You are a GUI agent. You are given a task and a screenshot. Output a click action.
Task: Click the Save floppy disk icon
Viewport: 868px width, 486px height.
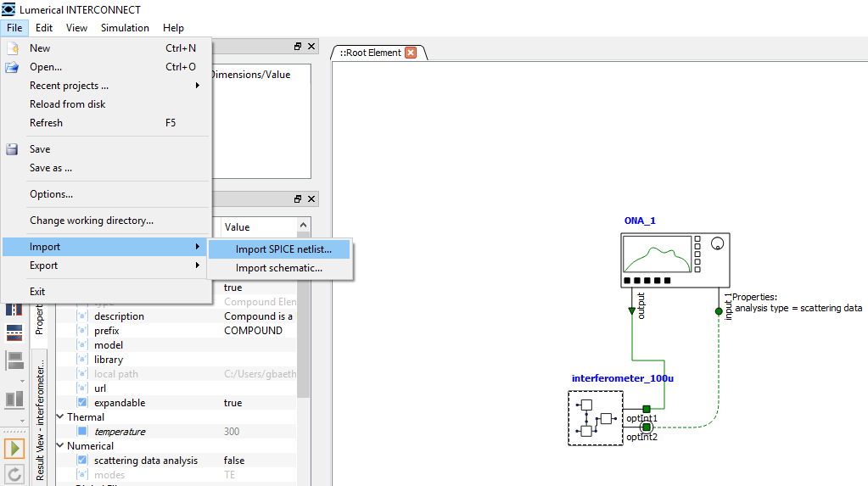[12, 149]
